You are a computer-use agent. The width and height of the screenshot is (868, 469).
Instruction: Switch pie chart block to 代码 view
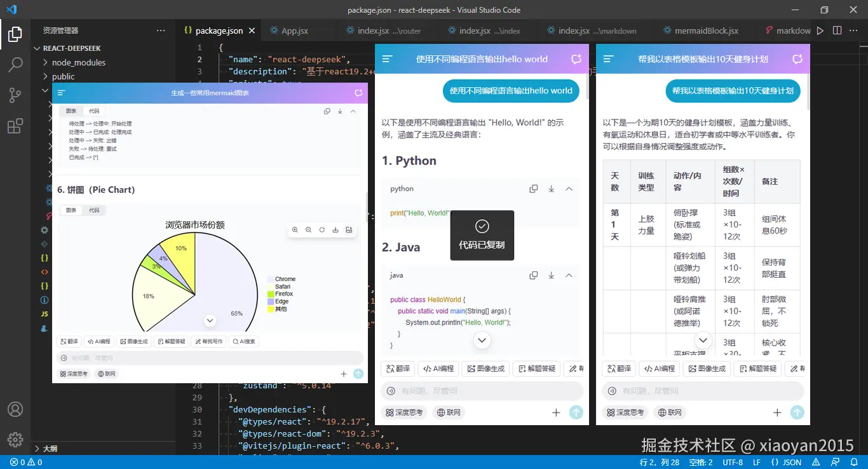coord(94,210)
